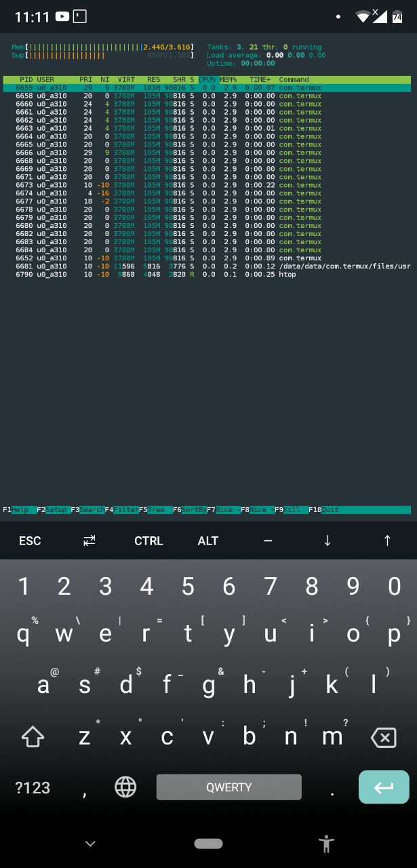Select F3 Search in htop function bar
Viewport: 417px width, 868px height.
87,510
